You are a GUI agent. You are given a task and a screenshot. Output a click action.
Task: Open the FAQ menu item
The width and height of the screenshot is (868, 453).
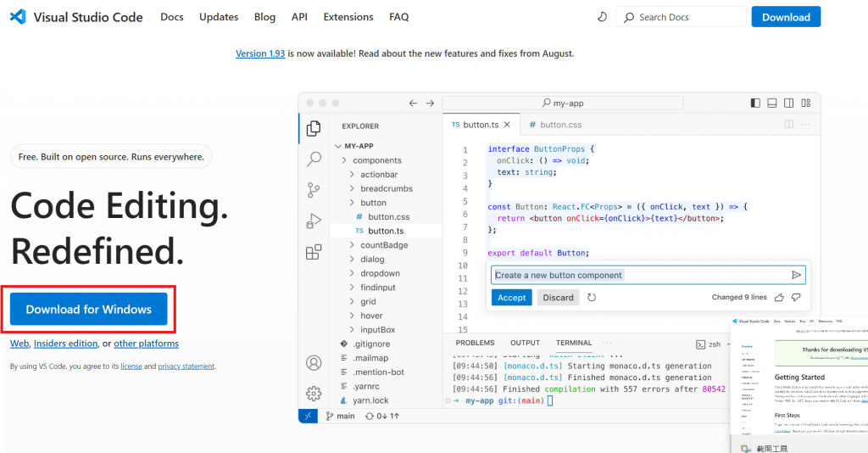(x=398, y=17)
